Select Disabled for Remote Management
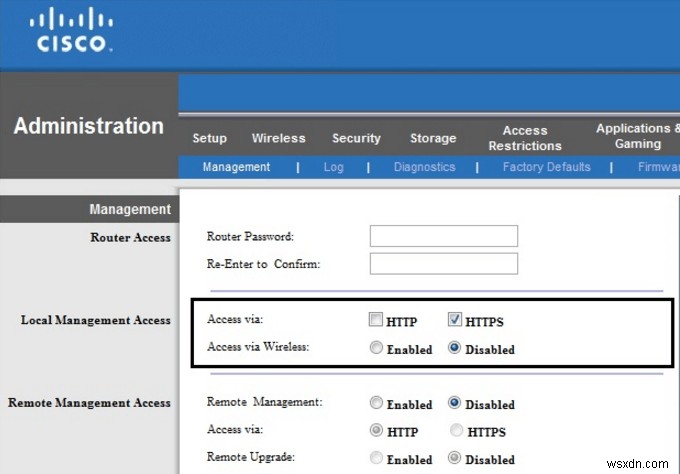The width and height of the screenshot is (680, 474). tap(455, 404)
